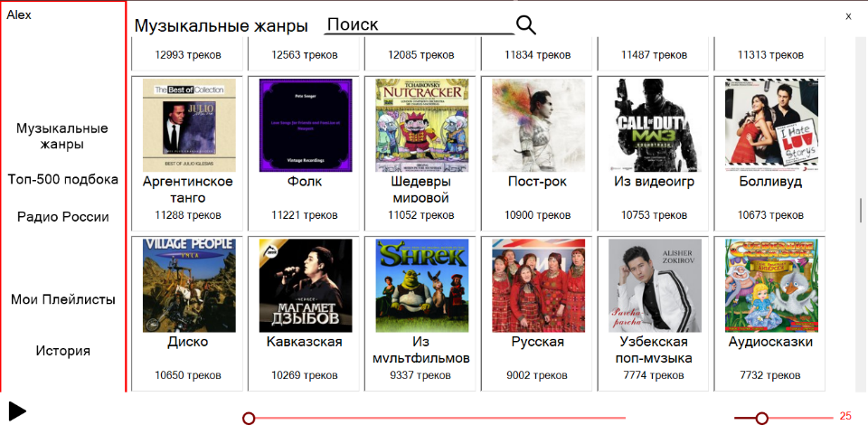Open the Alisher Zokirov Узбекская cover
Viewport: 868px width, 444px height.
click(655, 286)
